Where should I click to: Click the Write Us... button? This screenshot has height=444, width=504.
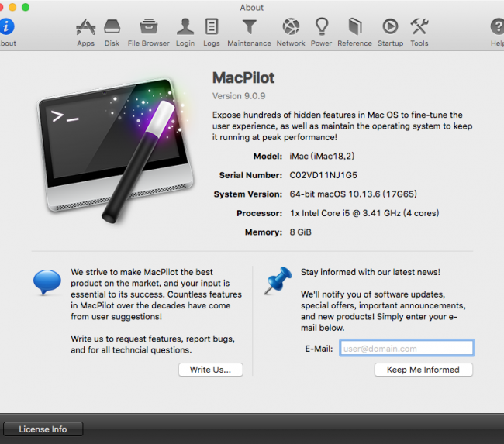(x=211, y=370)
